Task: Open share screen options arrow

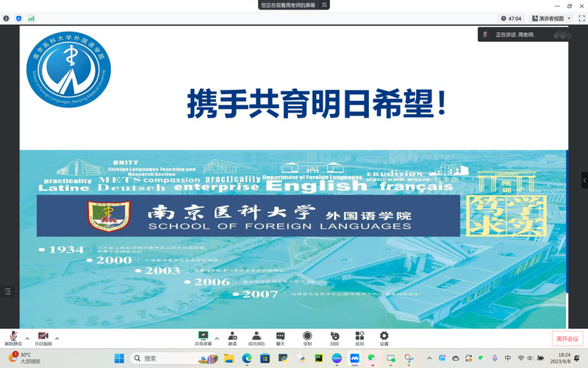Action: [x=217, y=339]
